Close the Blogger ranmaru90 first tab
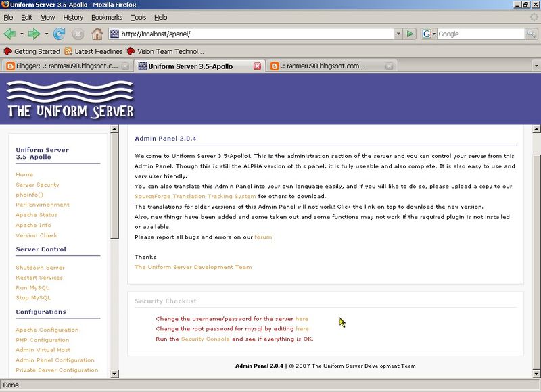 125,66
